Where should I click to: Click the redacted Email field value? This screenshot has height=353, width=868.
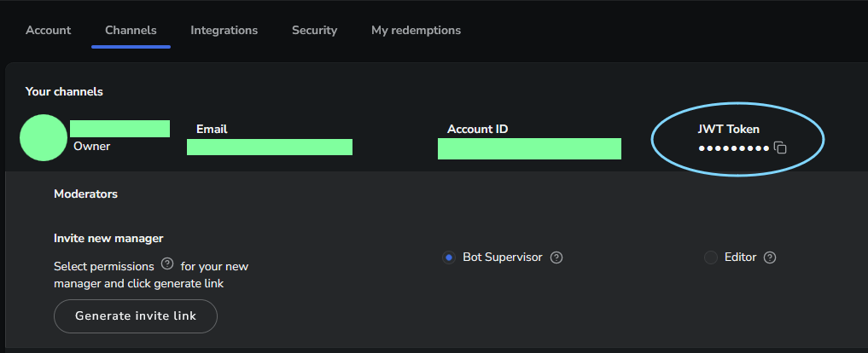pyautogui.click(x=270, y=148)
